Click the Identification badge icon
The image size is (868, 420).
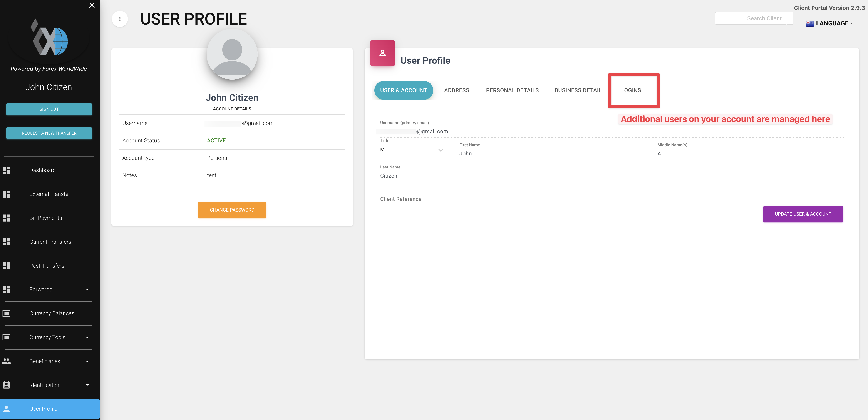[x=6, y=385]
